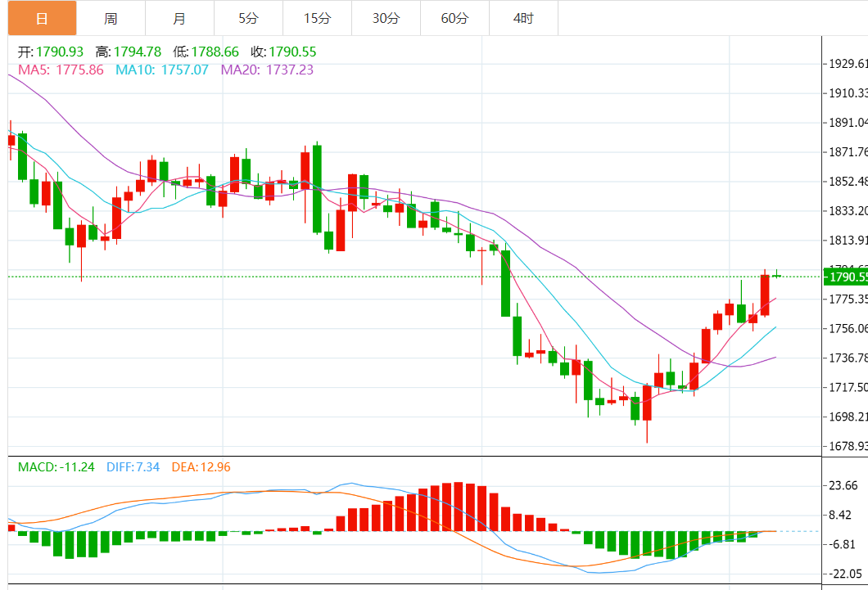Click the 1678.93 price axis label

tap(848, 446)
